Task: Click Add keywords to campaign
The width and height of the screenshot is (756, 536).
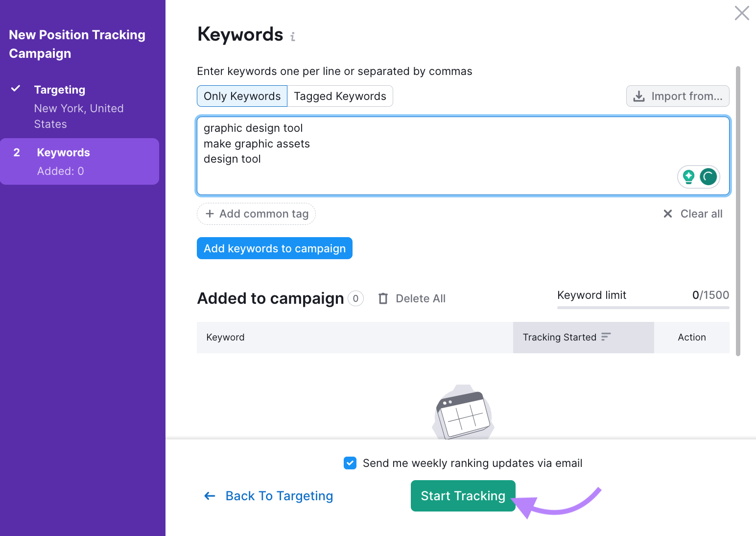Action: (x=274, y=248)
